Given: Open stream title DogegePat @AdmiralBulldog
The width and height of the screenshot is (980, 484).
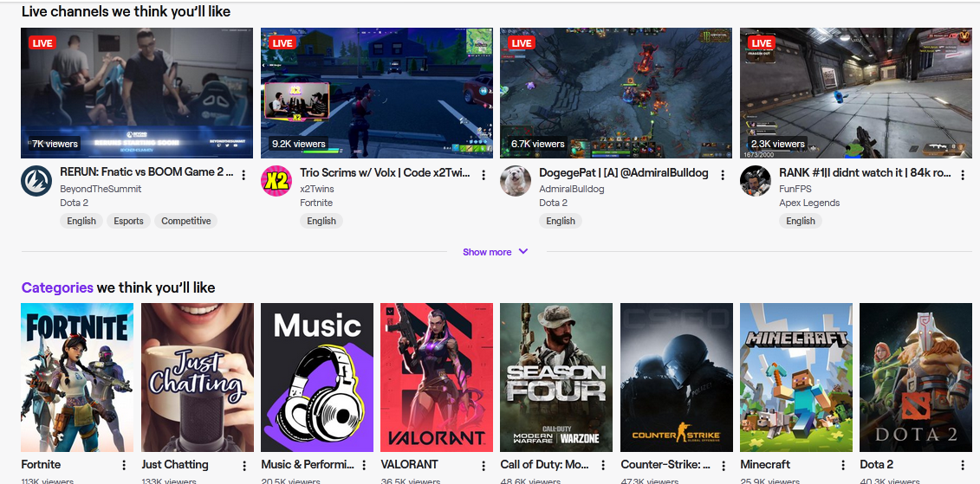Looking at the screenshot, I should 624,172.
